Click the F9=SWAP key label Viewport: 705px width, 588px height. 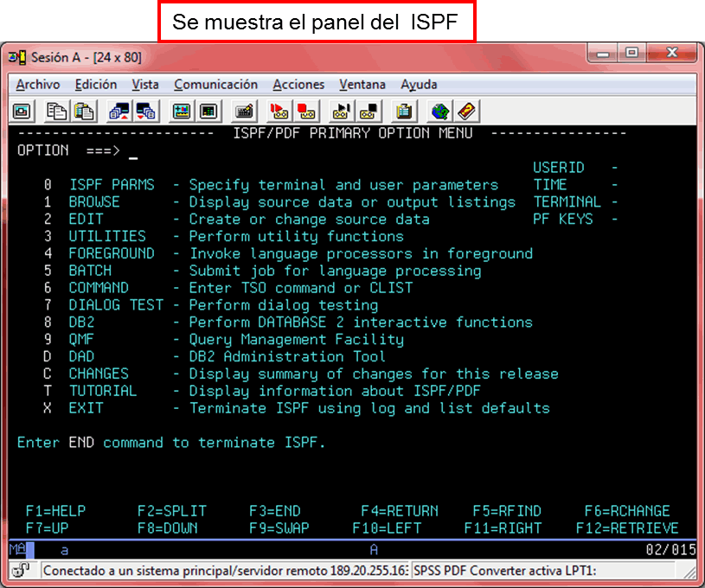[279, 528]
